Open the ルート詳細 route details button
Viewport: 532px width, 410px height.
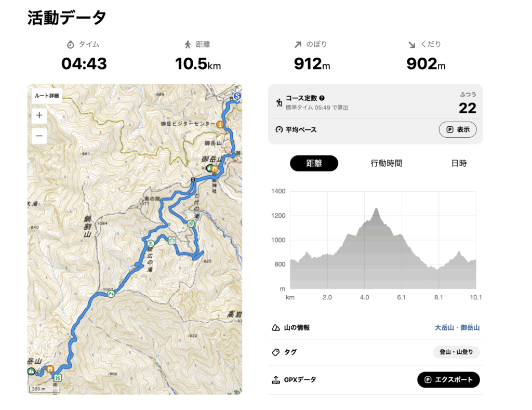pyautogui.click(x=47, y=96)
